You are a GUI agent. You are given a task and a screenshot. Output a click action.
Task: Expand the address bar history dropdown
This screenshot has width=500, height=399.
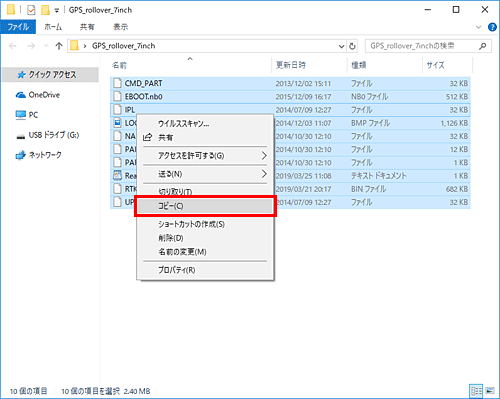pyautogui.click(x=342, y=46)
